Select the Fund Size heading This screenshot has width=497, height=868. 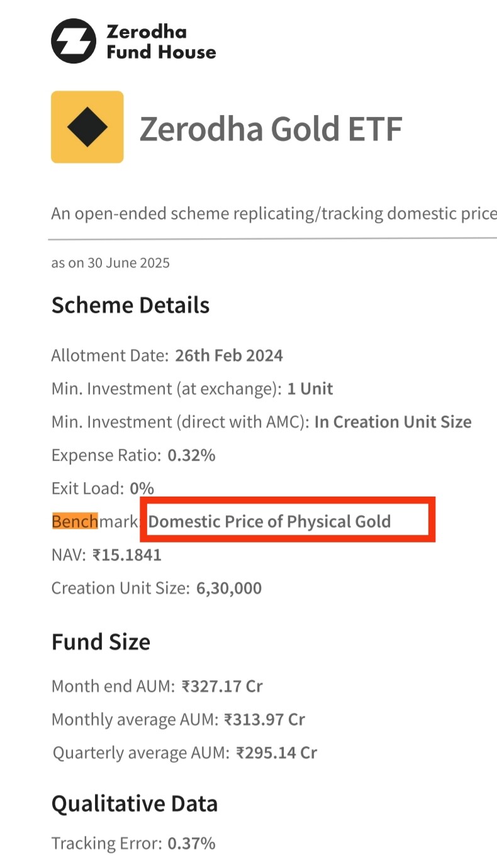coord(101,642)
